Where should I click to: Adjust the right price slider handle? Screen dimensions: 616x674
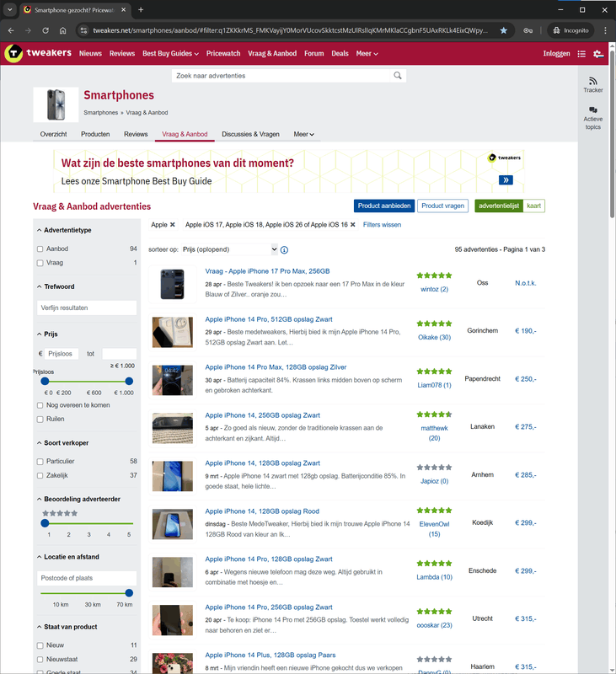tap(129, 382)
